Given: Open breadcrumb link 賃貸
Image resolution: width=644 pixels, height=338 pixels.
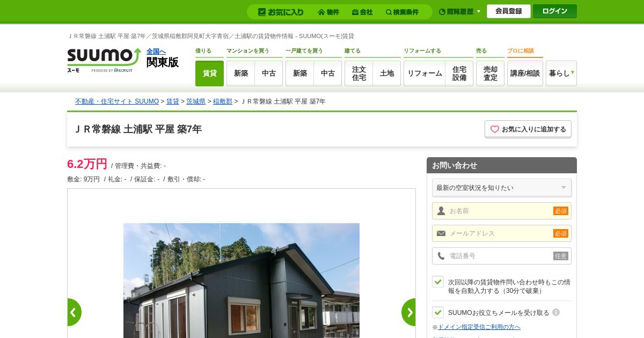Looking at the screenshot, I should point(173,101).
